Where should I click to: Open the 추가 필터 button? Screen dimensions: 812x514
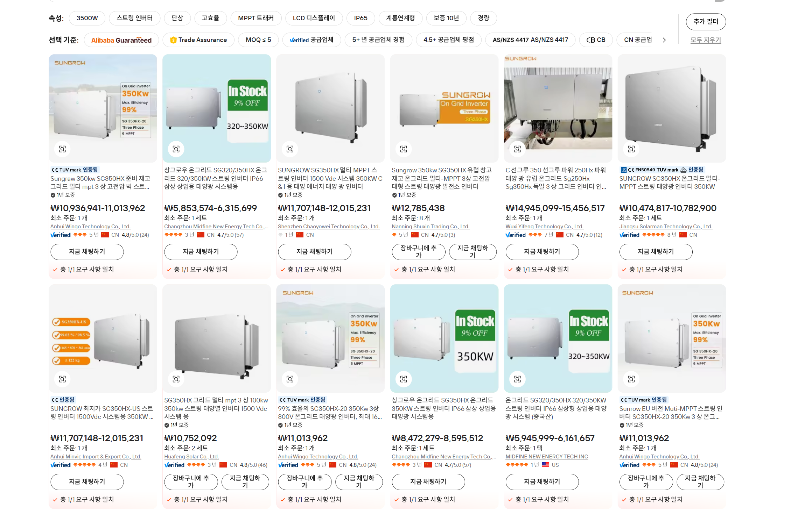(x=706, y=22)
